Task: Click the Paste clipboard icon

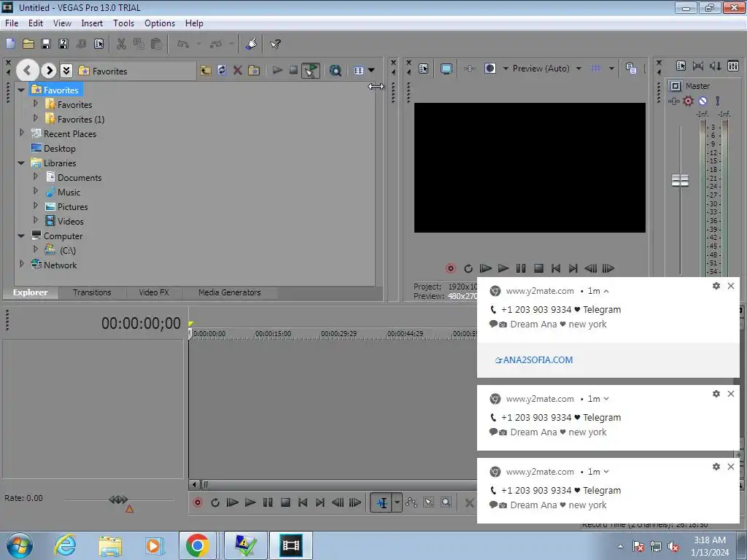Action: click(x=156, y=44)
